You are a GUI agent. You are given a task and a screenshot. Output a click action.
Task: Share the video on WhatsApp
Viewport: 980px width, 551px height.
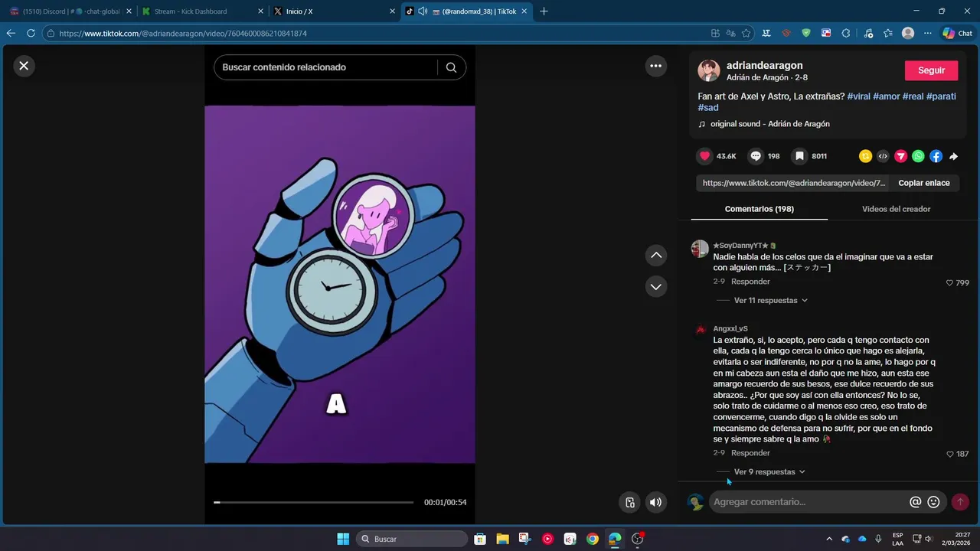pyautogui.click(x=918, y=156)
